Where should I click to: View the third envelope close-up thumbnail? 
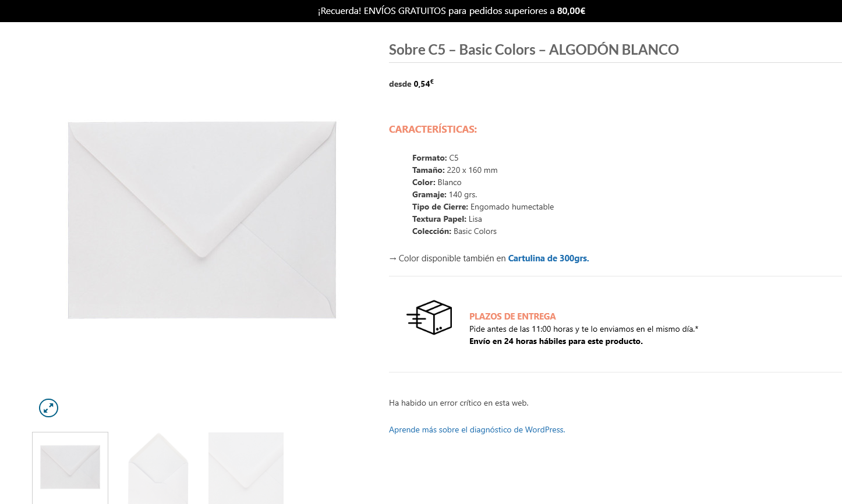pyautogui.click(x=246, y=468)
